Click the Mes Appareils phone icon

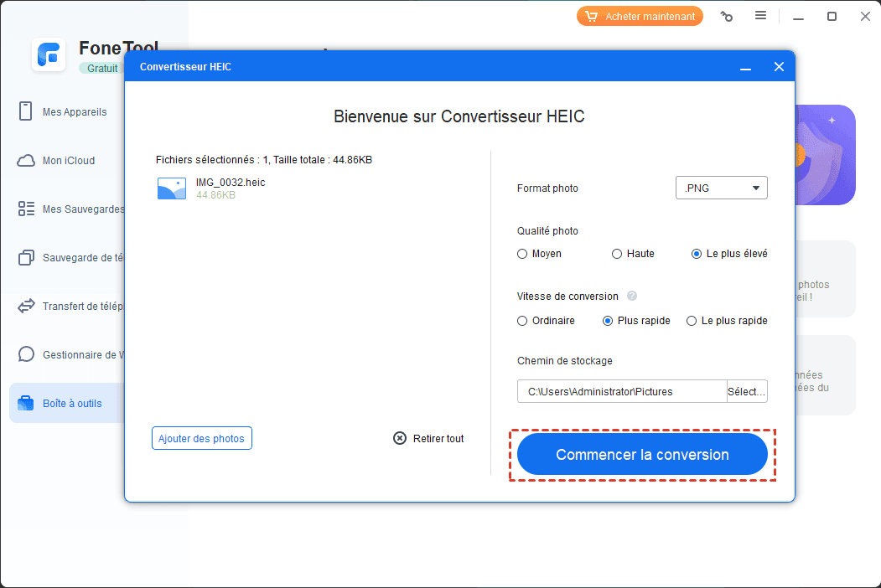26,111
